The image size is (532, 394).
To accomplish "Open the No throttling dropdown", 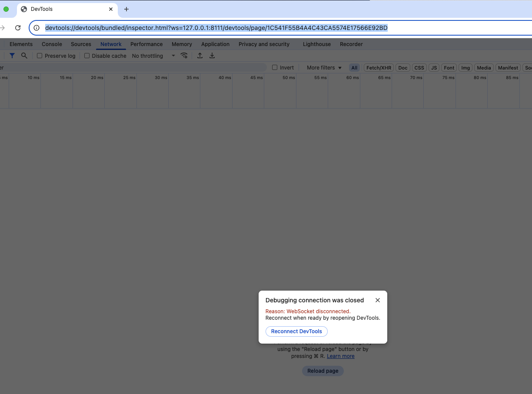I will coord(153,56).
